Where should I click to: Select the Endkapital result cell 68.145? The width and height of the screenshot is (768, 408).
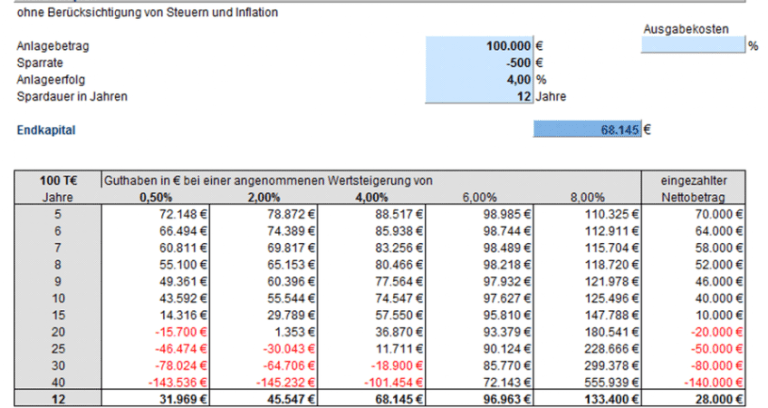588,129
